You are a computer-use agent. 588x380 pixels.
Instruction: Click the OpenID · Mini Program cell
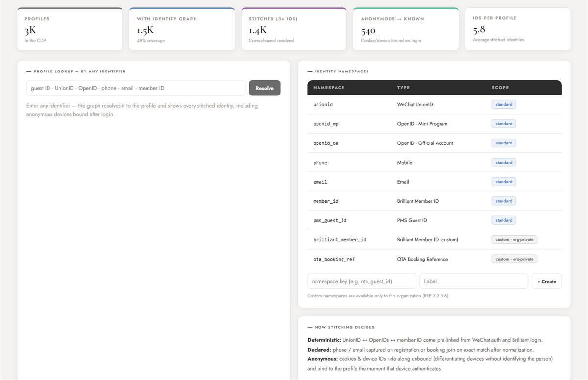tap(422, 124)
